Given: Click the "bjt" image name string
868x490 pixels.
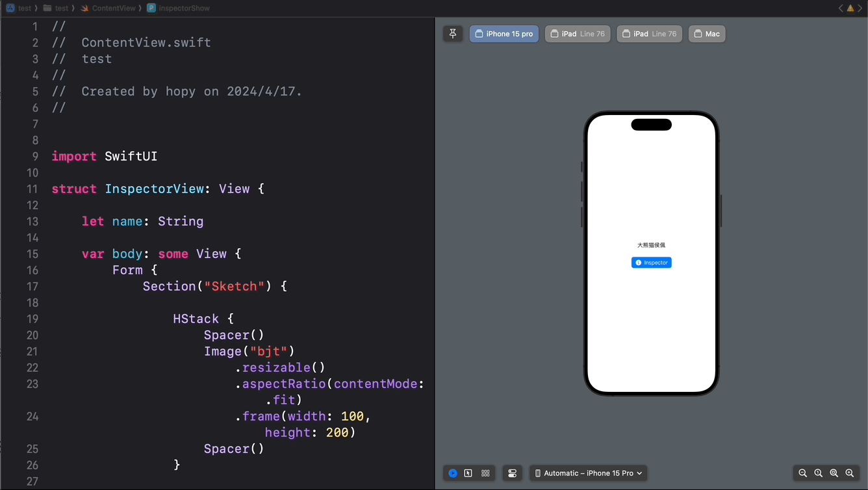Looking at the screenshot, I should click(268, 352).
